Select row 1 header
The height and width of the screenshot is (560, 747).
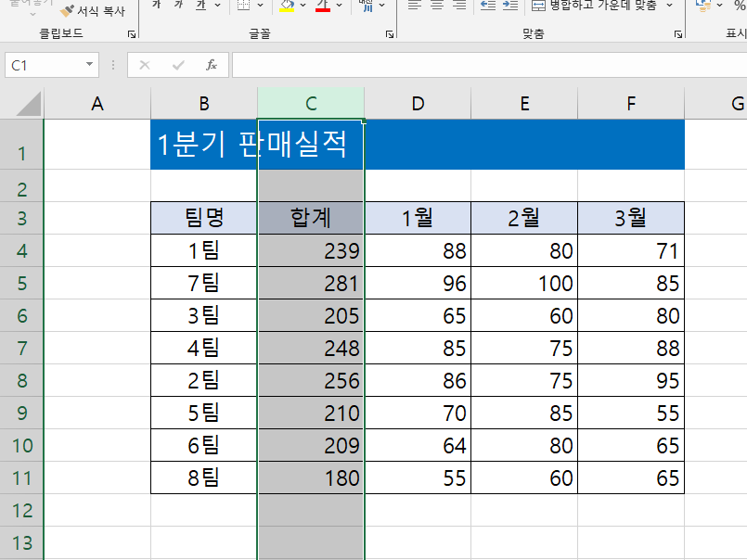[21, 145]
